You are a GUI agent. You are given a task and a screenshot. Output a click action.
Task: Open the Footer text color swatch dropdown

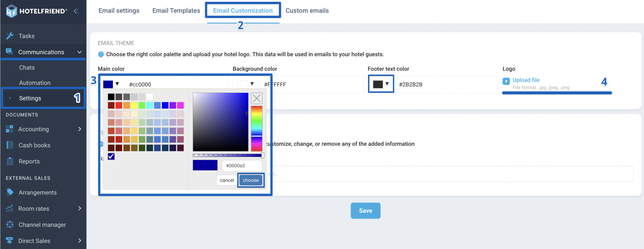pos(381,84)
